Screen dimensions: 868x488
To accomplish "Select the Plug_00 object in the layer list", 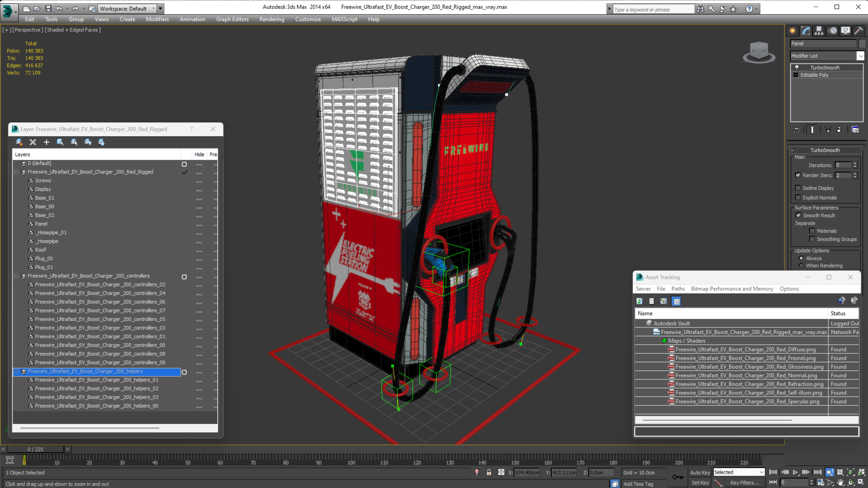I will tap(44, 258).
